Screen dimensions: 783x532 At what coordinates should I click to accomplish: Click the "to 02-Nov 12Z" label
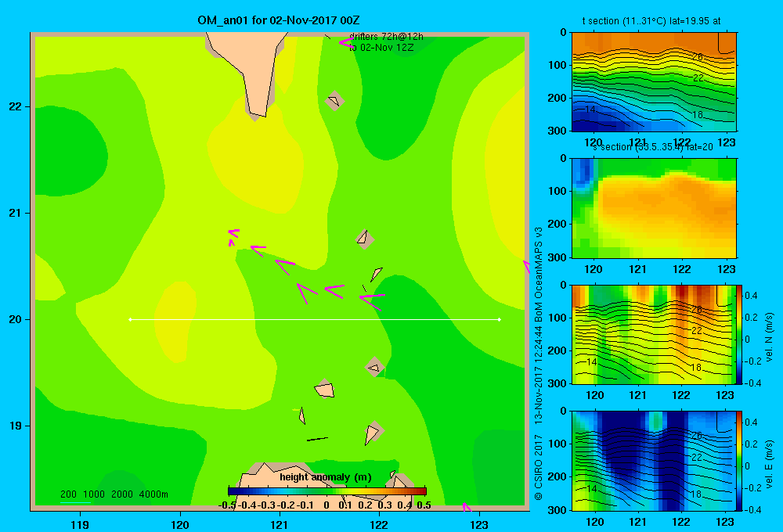[381, 48]
